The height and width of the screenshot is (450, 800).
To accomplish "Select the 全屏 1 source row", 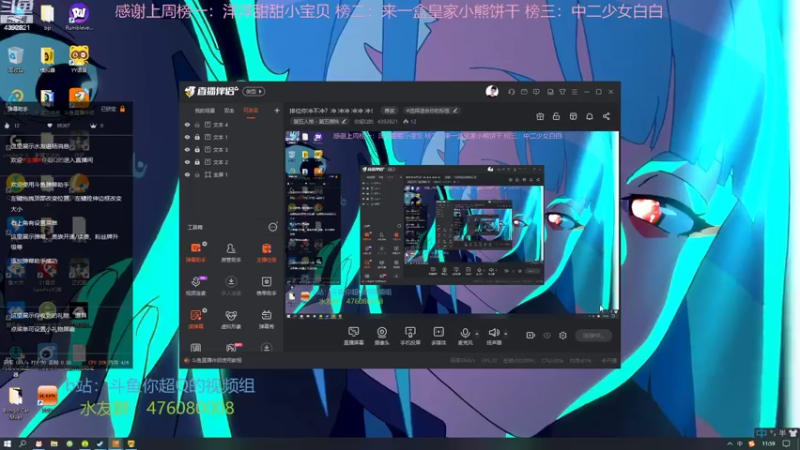I will coord(232,174).
